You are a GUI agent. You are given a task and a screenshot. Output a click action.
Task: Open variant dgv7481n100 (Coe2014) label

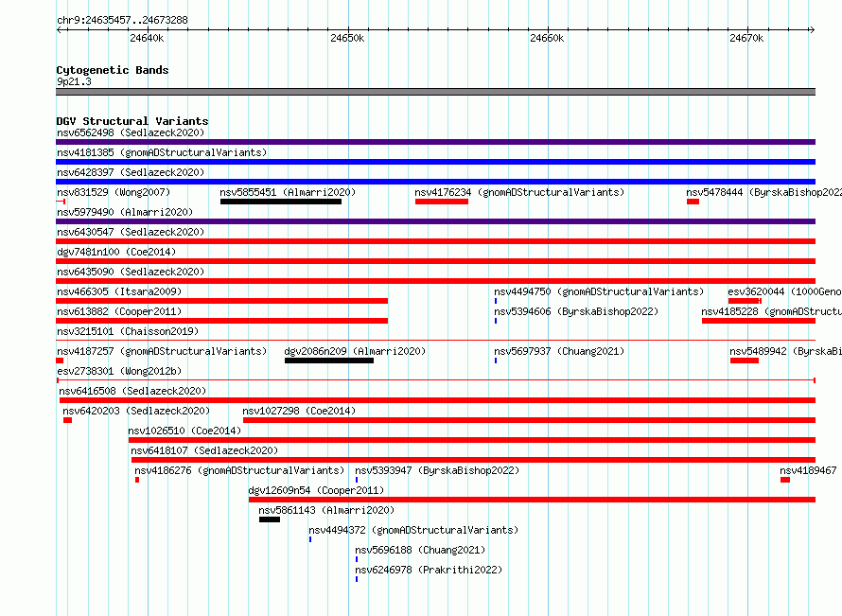click(116, 252)
